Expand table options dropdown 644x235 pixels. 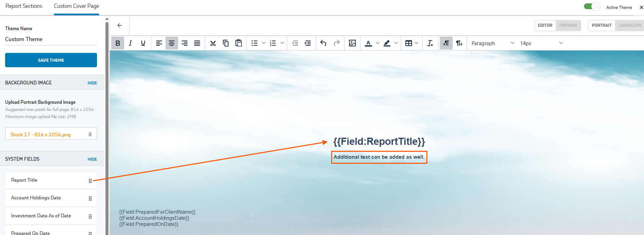coord(416,43)
